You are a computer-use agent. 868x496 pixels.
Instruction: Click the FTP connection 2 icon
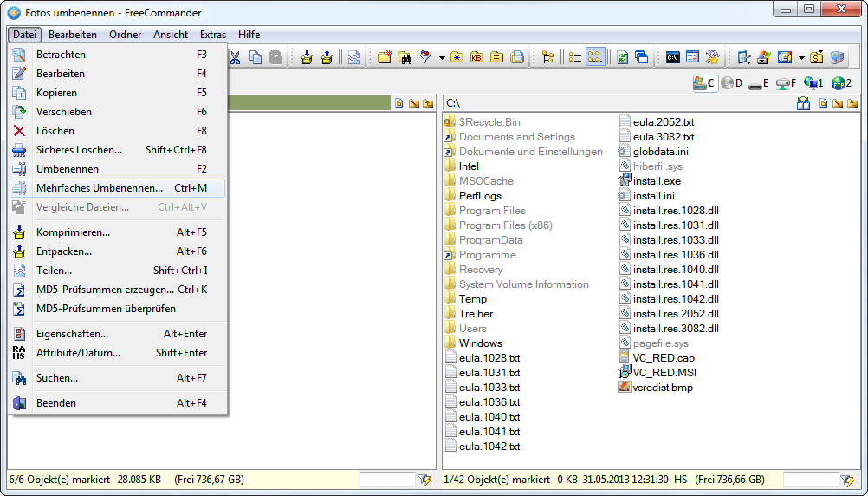841,83
